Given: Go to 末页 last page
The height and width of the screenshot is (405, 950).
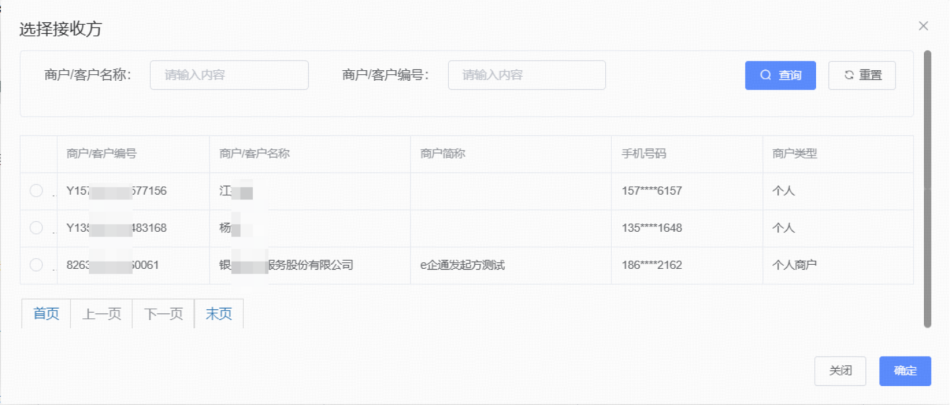Looking at the screenshot, I should pos(219,313).
